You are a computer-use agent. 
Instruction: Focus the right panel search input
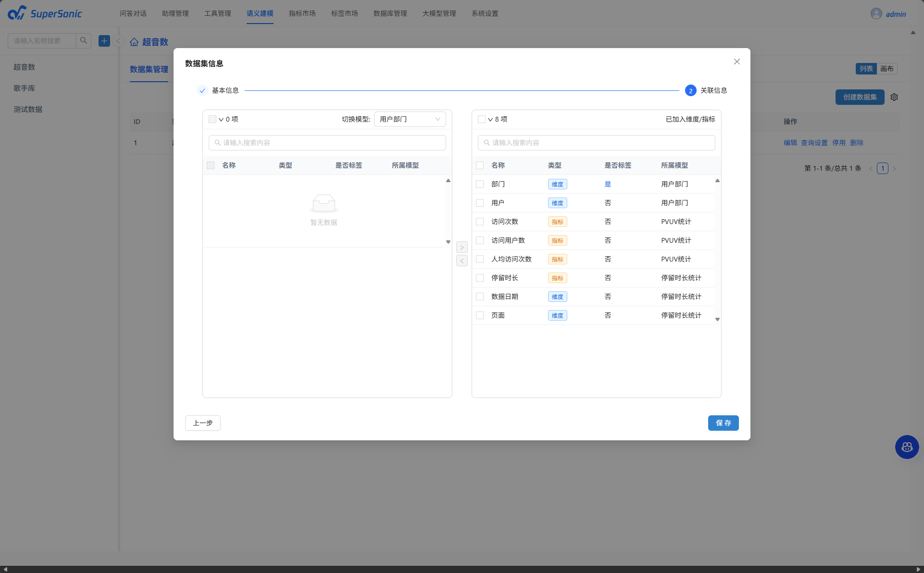[597, 143]
